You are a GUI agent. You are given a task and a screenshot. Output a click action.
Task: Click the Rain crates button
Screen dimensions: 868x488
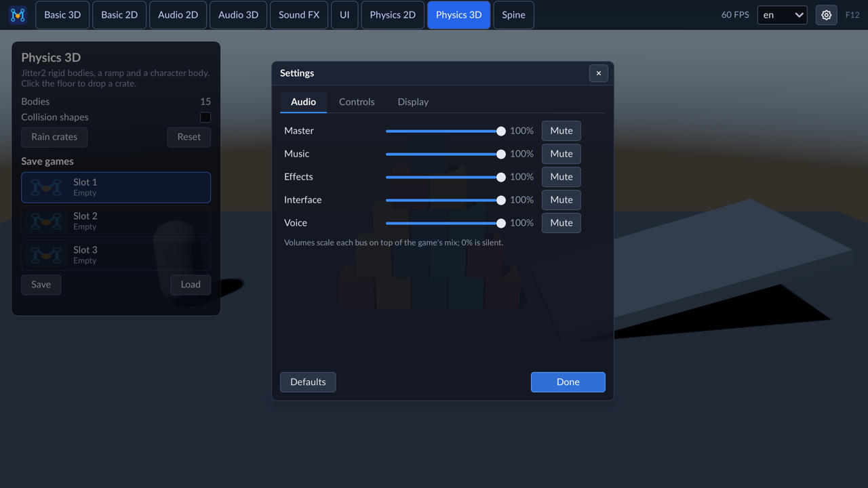54,137
